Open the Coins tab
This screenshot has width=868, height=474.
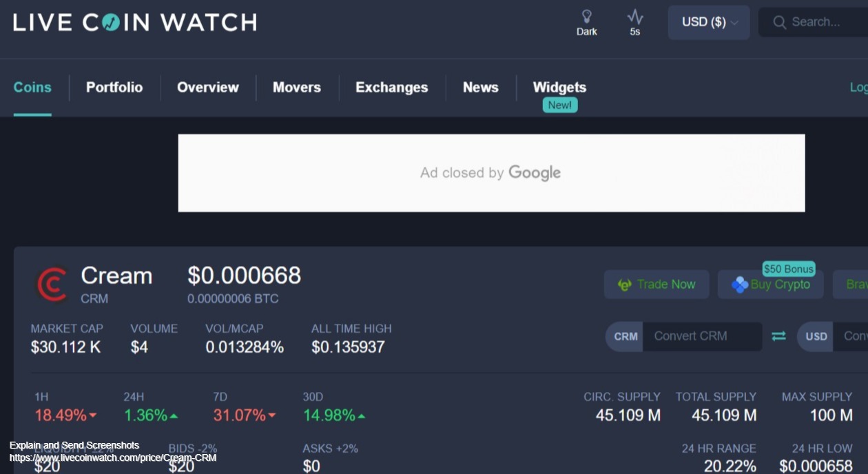click(32, 87)
